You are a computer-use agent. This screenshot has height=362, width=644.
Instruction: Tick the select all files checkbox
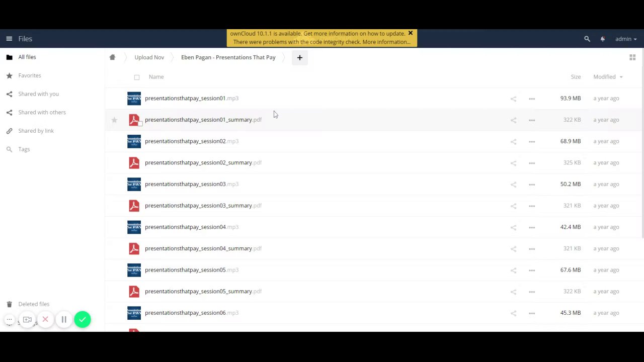pyautogui.click(x=137, y=77)
